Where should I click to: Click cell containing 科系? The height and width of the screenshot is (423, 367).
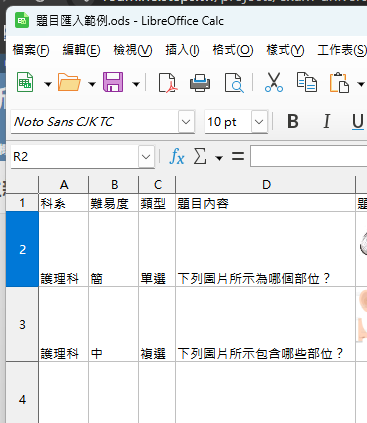[x=64, y=203]
